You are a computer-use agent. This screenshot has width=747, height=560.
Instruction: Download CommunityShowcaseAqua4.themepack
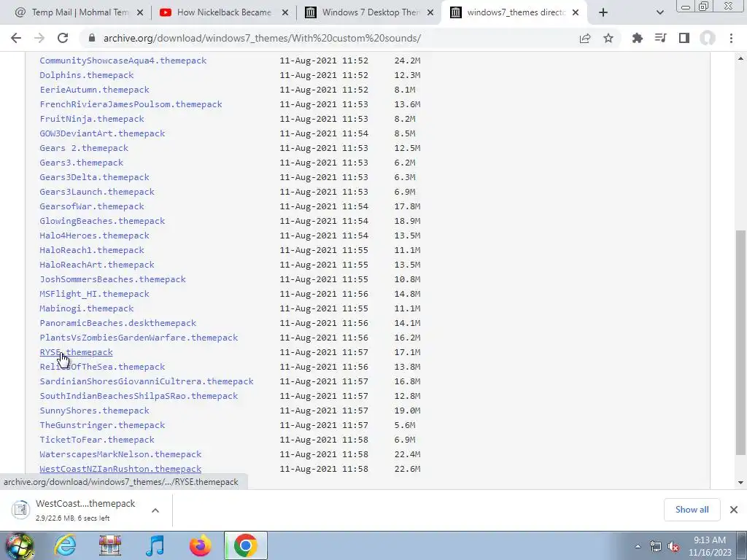pyautogui.click(x=123, y=61)
